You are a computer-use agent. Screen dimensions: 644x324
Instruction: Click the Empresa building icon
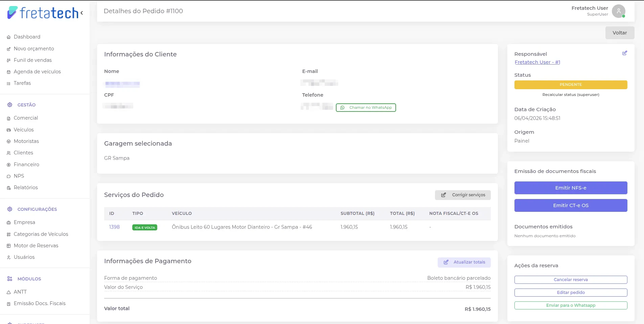tap(9, 223)
